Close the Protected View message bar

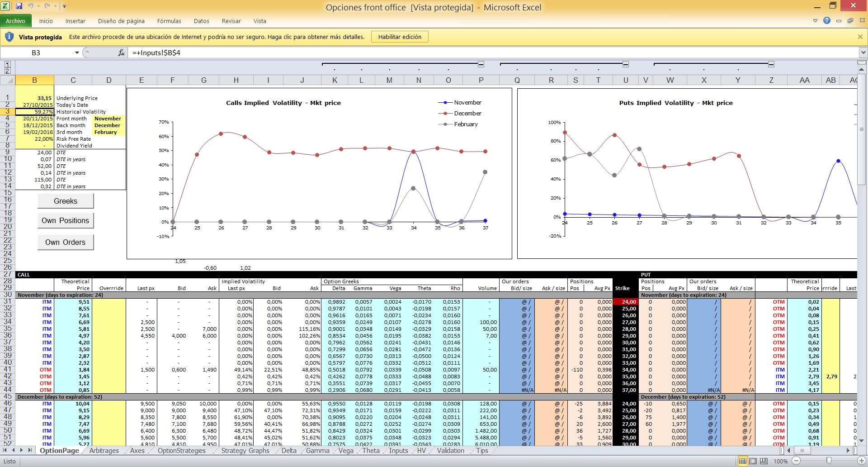pos(860,37)
